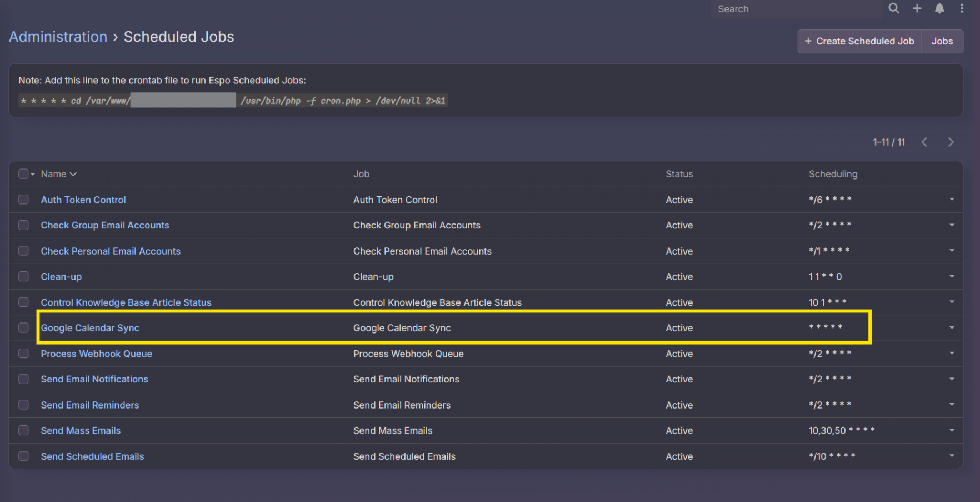
Task: Click Create Scheduled Job button
Action: [859, 41]
